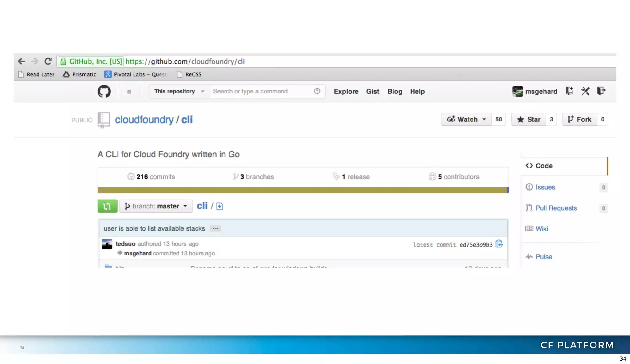Reload the page in the browser
The height and width of the screenshot is (364, 630).
[48, 61]
